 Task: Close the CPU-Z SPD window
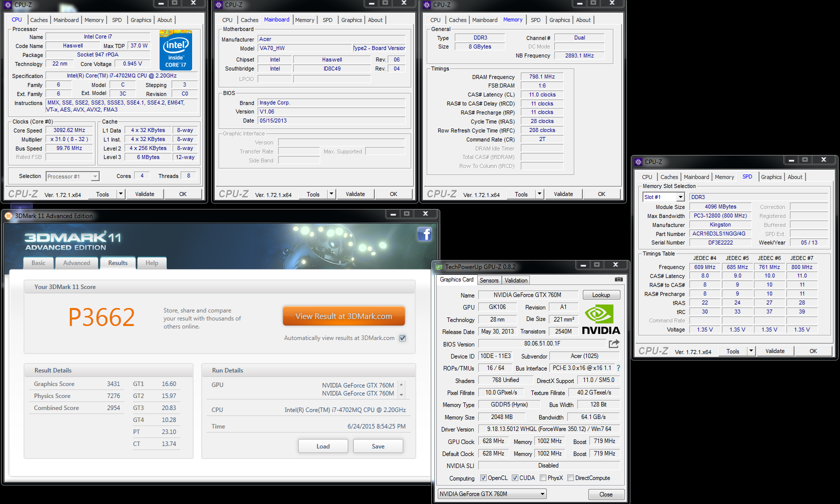click(x=823, y=160)
